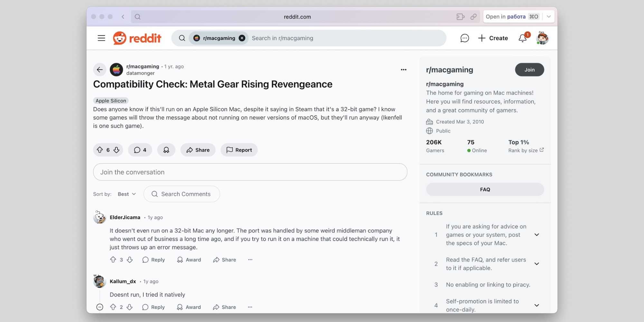Image resolution: width=644 pixels, height=322 pixels.
Task: Select rule 3 No enabling piracy text
Action: click(488, 285)
